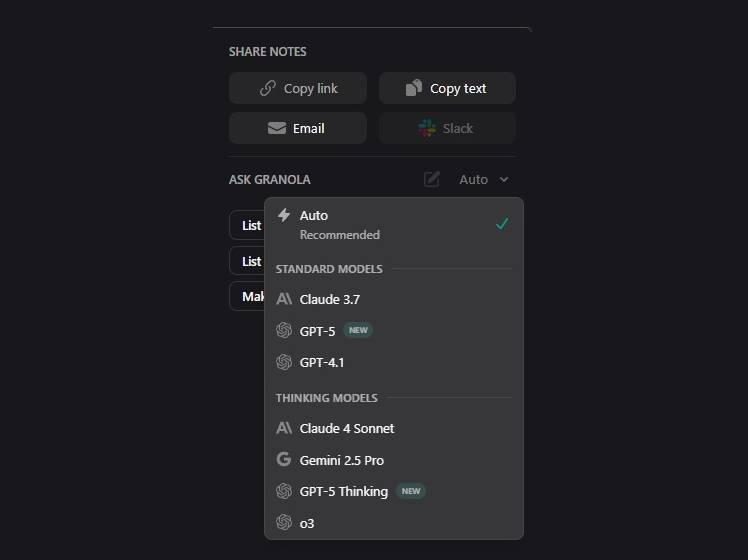This screenshot has height=560, width=748.
Task: Select Auto Recommended model option
Action: 340,224
